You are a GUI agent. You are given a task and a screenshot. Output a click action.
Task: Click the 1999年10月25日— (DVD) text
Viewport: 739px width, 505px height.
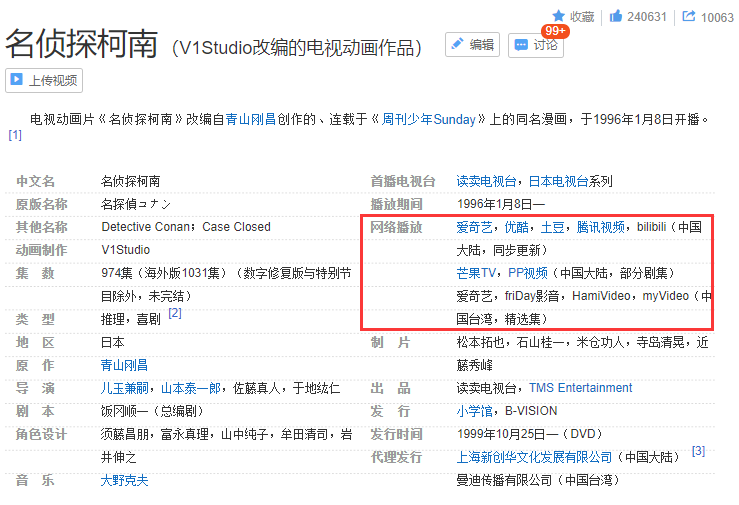(x=530, y=434)
